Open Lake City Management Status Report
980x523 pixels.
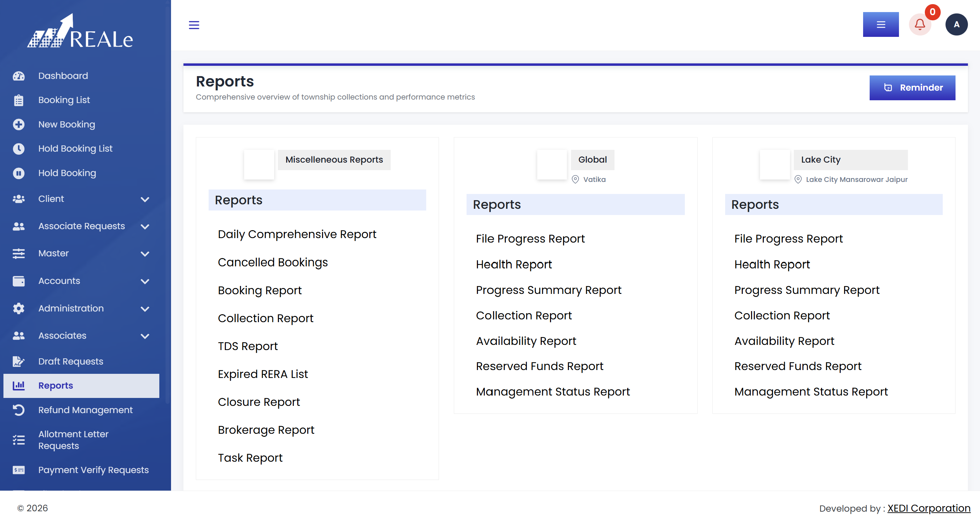(811, 392)
